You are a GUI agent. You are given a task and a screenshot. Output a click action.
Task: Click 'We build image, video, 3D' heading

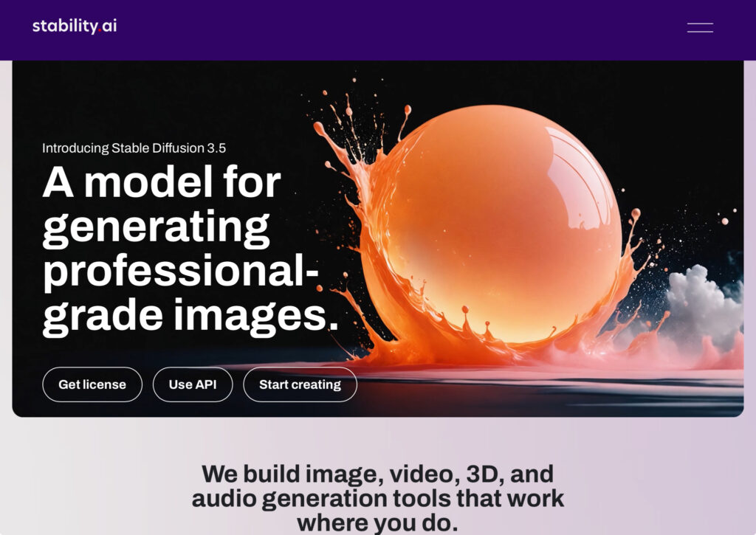tap(377, 497)
